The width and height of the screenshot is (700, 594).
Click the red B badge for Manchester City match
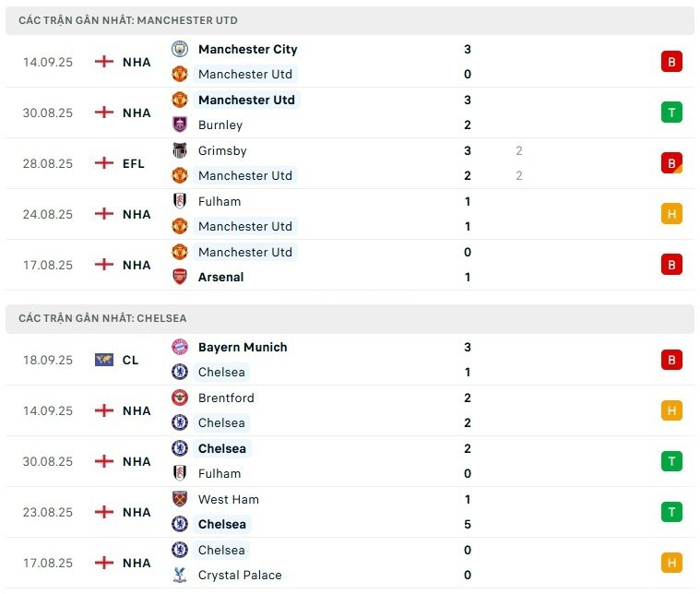click(x=671, y=62)
